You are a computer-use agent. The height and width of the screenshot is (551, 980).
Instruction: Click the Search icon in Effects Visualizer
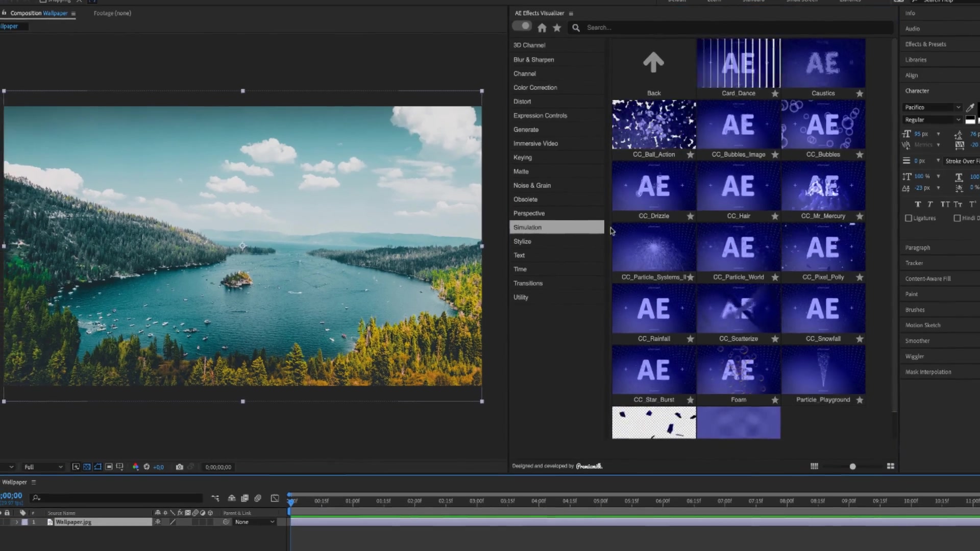click(575, 28)
